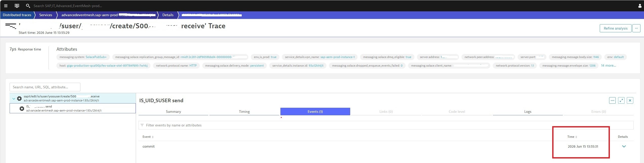Click the gear icon of send span
This screenshot has width=644, height=163.
[x=22, y=108]
